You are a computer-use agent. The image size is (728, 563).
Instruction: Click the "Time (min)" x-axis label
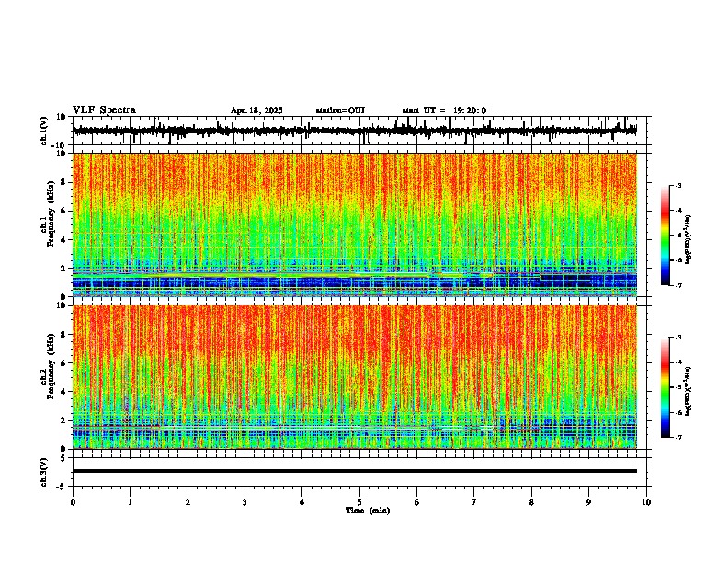click(x=368, y=511)
